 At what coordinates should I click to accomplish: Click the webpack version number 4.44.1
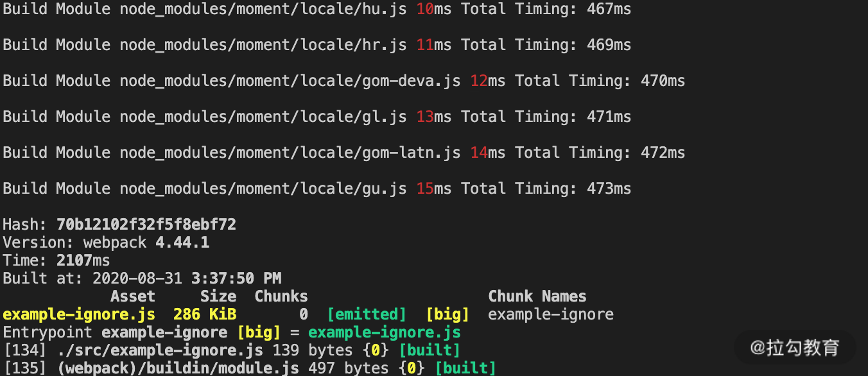(x=182, y=243)
